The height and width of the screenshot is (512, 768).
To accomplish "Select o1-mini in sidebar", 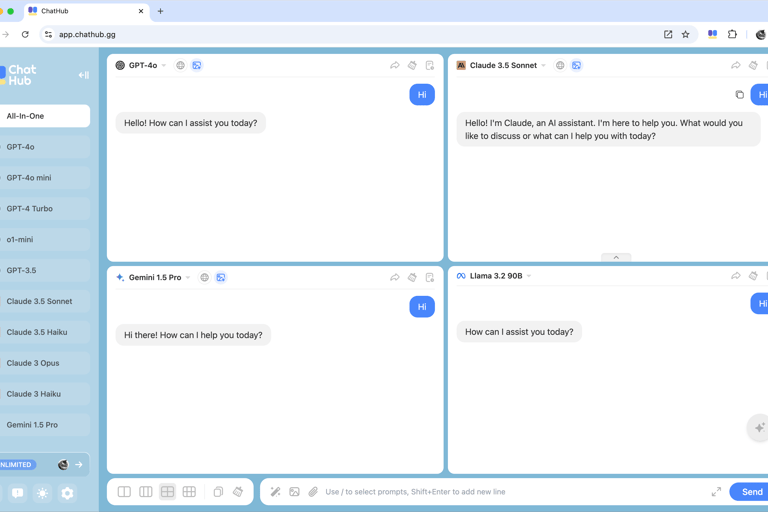I will tap(44, 240).
